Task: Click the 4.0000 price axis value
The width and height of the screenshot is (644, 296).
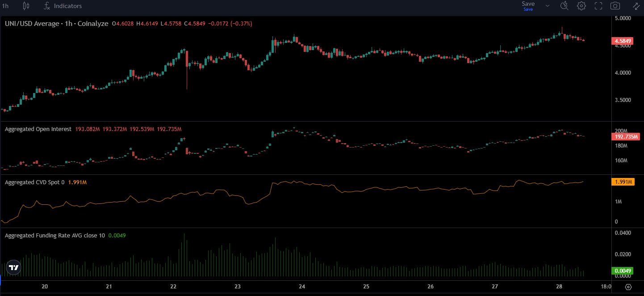Action: (623, 72)
